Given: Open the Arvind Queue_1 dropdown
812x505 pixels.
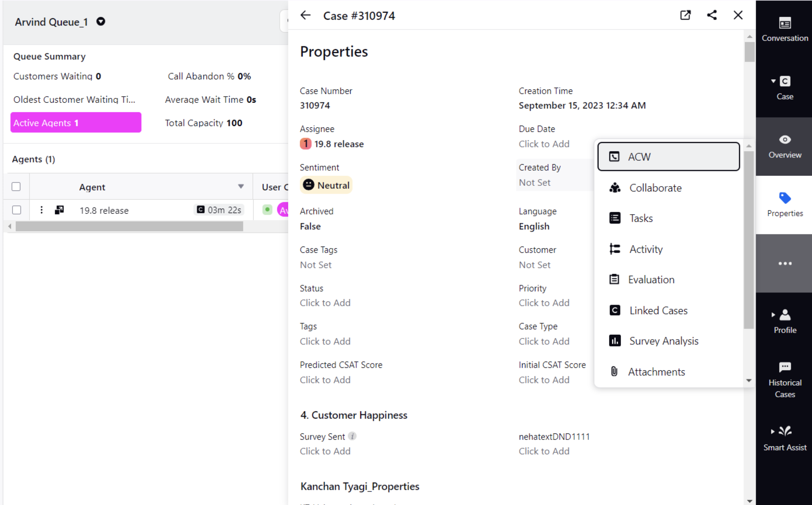Looking at the screenshot, I should click(x=101, y=22).
